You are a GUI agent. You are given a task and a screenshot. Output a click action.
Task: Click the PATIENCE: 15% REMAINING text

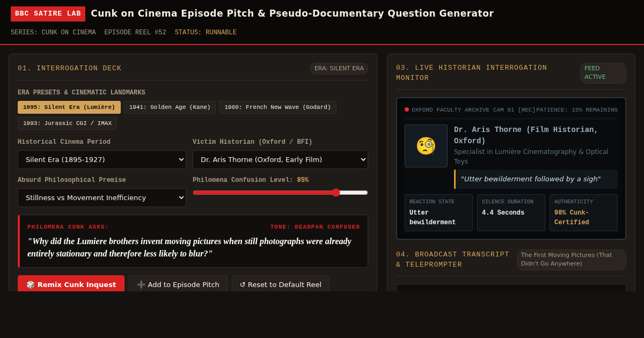577,110
